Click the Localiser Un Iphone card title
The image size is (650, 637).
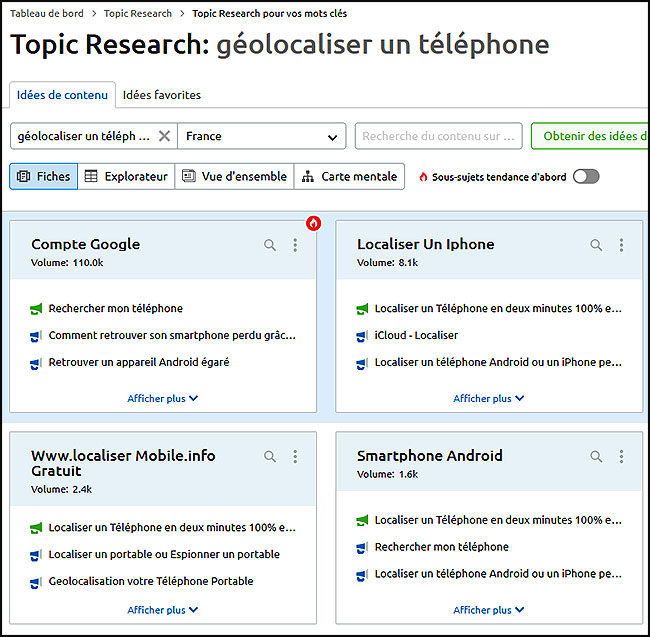[x=426, y=244]
